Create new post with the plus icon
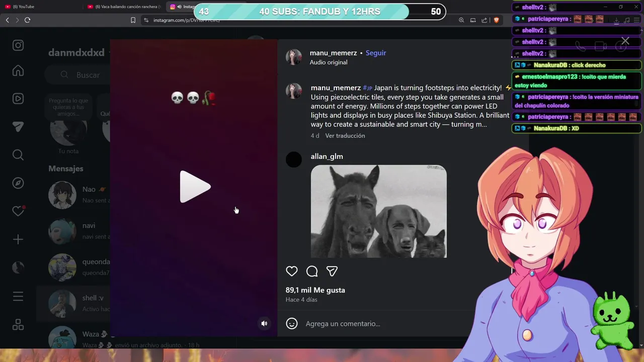The image size is (644, 362). point(18,240)
